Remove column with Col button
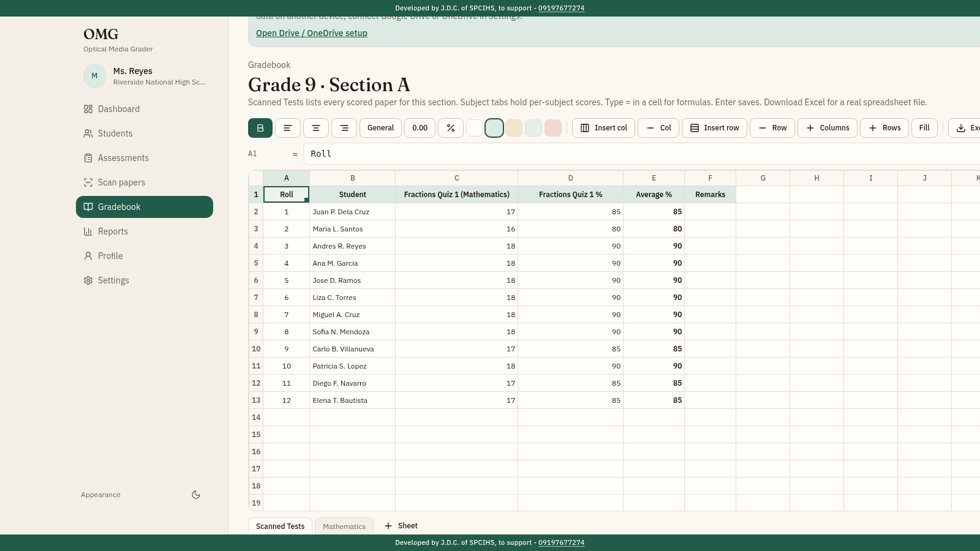980x551 pixels. coord(658,128)
